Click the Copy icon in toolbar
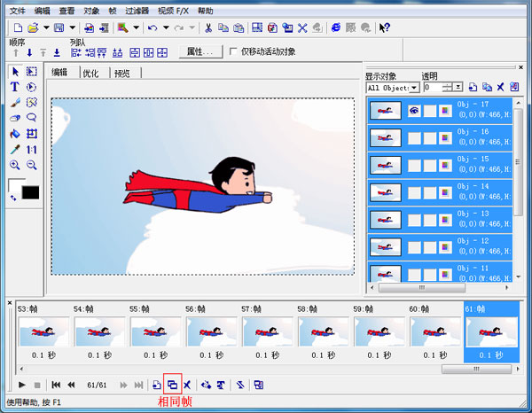This screenshot has height=413, width=532. (223, 27)
